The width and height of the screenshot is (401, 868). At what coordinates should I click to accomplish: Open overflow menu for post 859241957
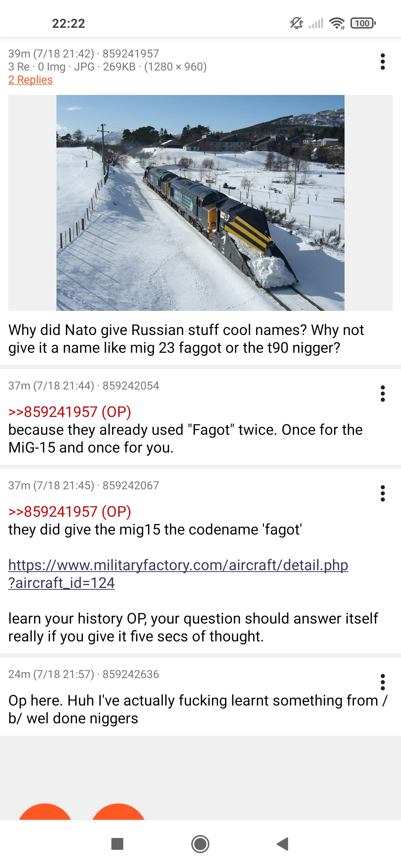[x=383, y=62]
